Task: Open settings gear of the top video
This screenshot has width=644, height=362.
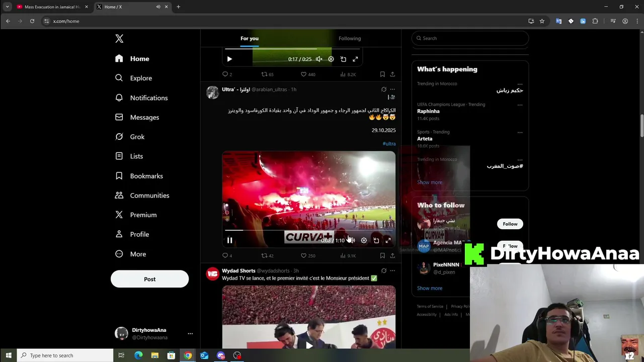Action: point(331,59)
